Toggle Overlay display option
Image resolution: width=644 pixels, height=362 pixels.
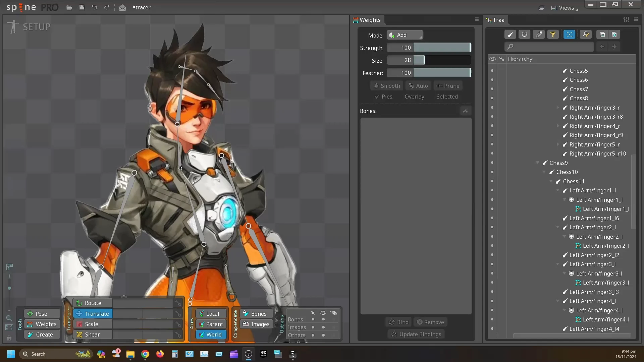point(414,97)
